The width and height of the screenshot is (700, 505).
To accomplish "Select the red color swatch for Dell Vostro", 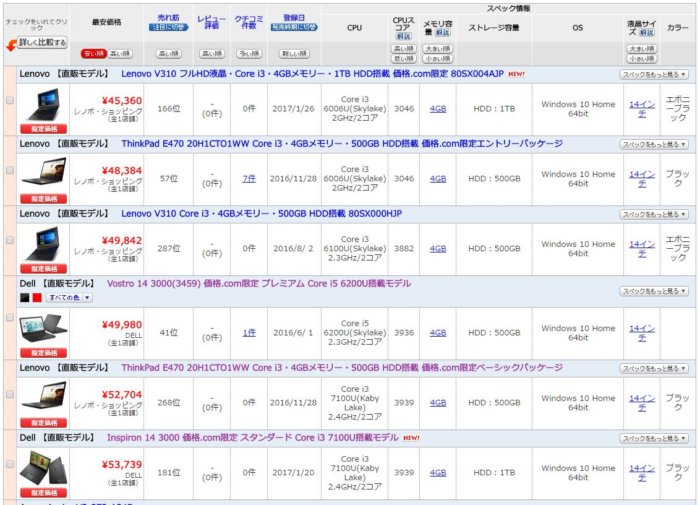I will [x=38, y=297].
